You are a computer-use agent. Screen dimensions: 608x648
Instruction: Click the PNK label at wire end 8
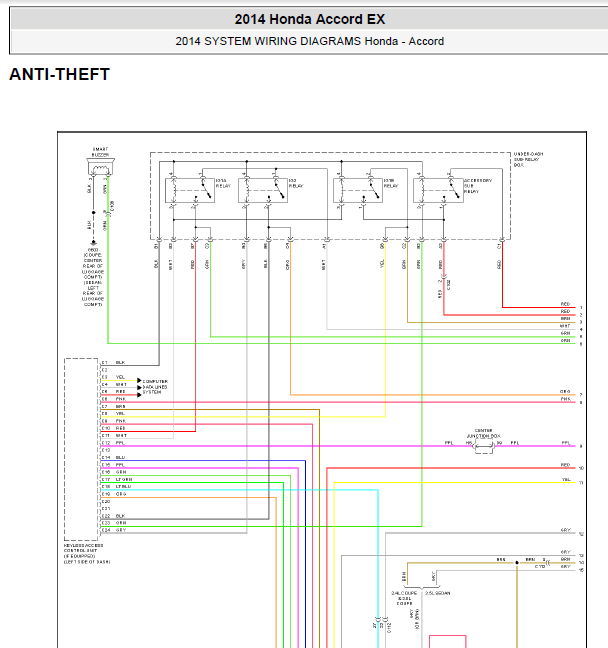point(565,399)
